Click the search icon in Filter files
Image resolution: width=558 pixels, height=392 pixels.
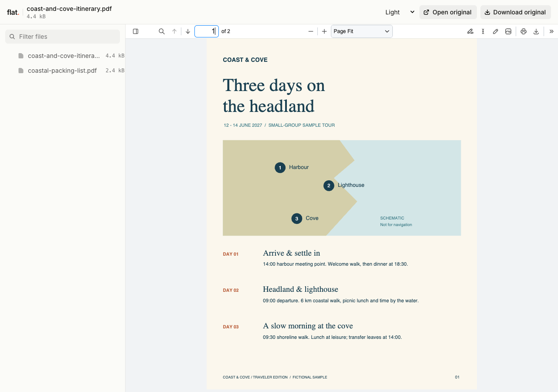[x=12, y=37]
